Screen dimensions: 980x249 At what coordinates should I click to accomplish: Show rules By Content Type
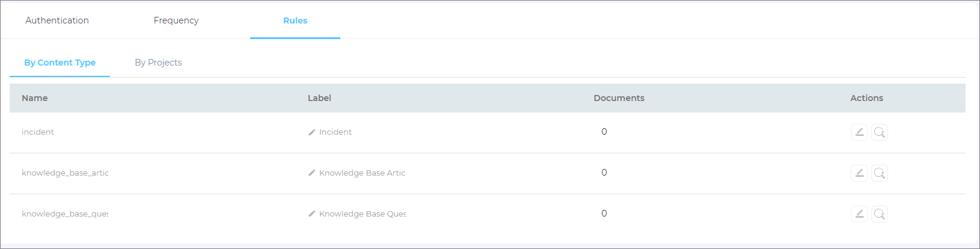pyautogui.click(x=60, y=63)
